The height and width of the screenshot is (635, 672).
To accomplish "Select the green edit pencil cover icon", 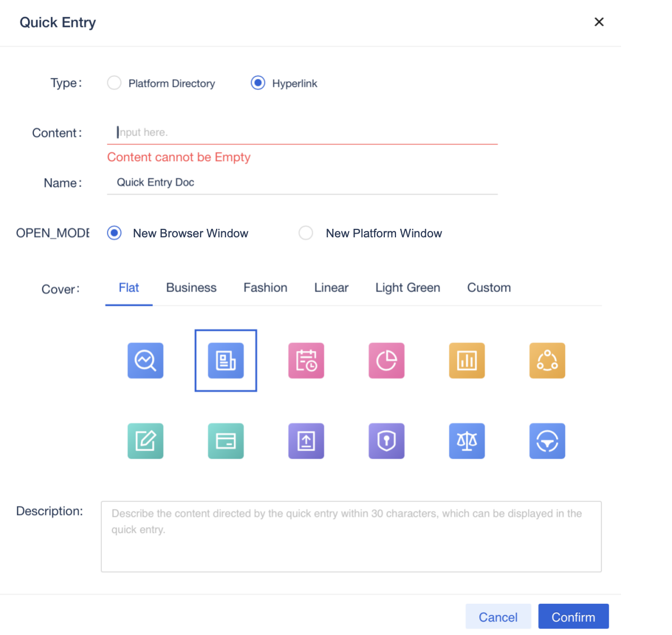I will (x=145, y=441).
